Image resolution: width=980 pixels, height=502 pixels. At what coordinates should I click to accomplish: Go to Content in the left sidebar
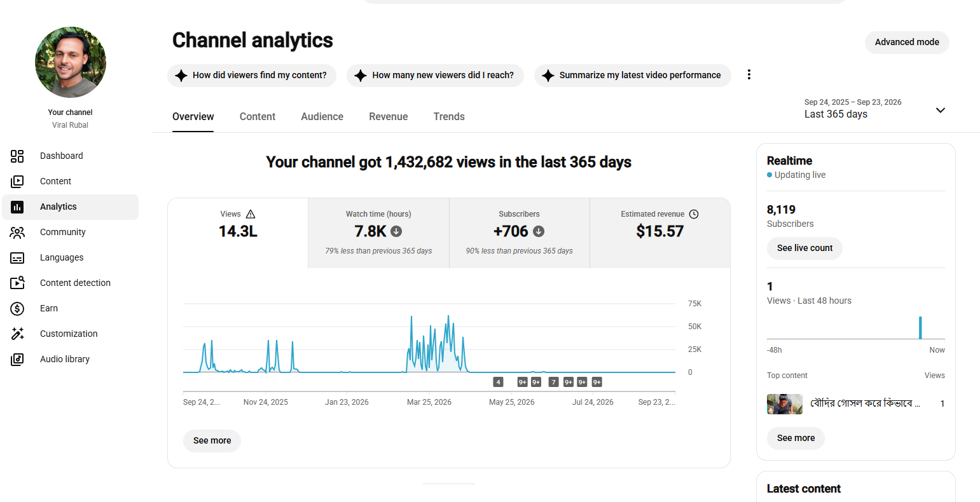70,181
